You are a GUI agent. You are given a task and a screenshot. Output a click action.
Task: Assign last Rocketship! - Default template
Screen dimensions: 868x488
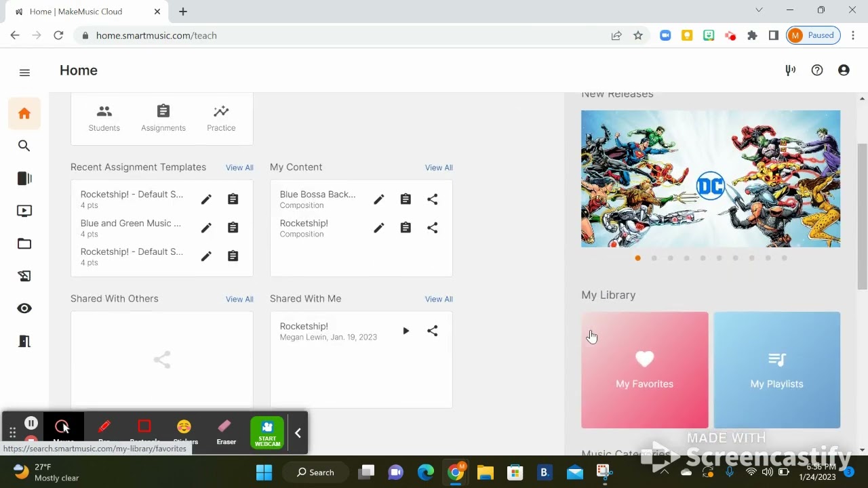point(233,256)
